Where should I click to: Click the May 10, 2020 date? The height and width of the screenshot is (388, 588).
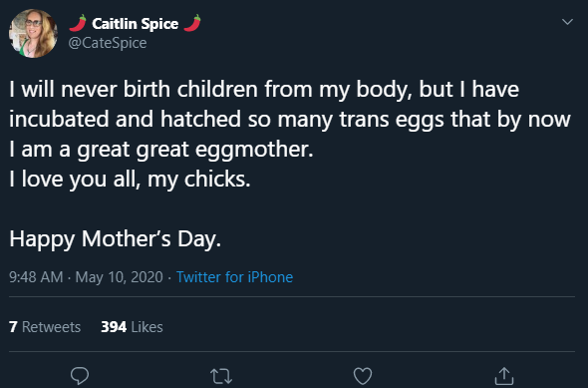click(x=119, y=277)
